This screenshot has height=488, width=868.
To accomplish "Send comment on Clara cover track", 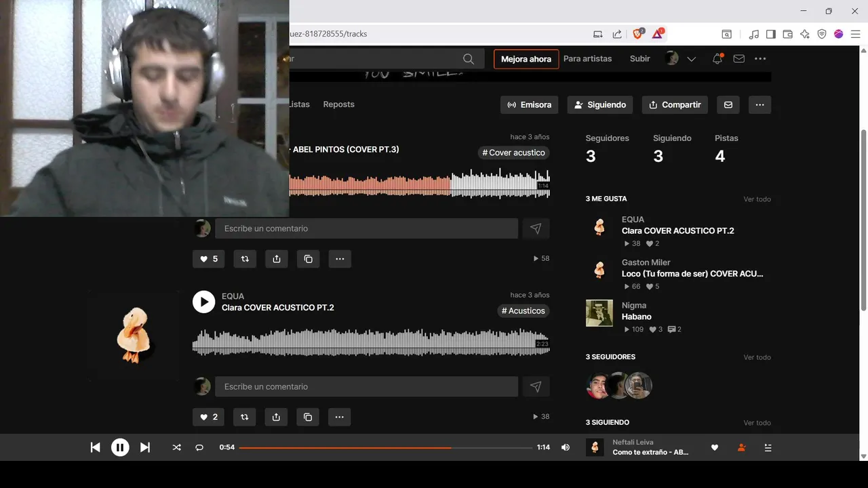I will (536, 386).
